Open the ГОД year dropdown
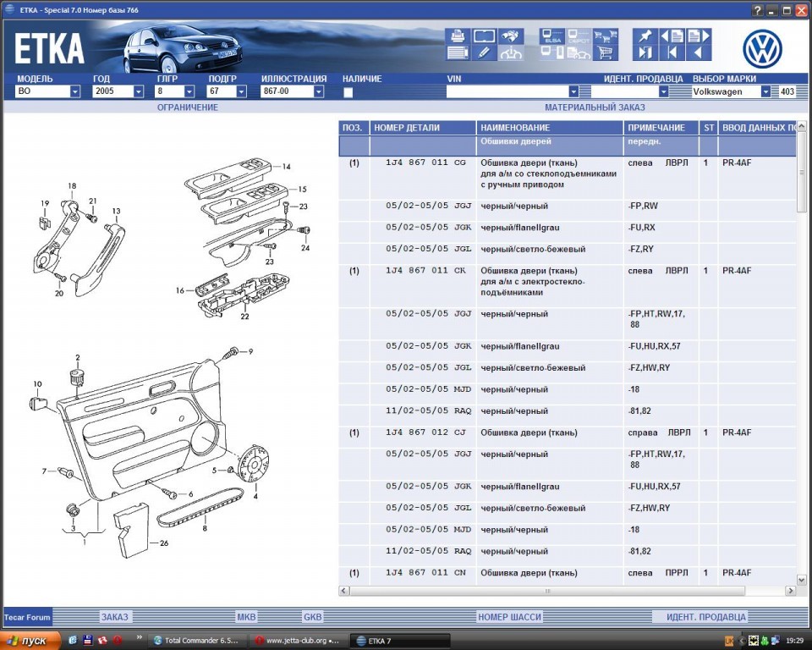Screen dimensions: 812x650 tap(139, 91)
